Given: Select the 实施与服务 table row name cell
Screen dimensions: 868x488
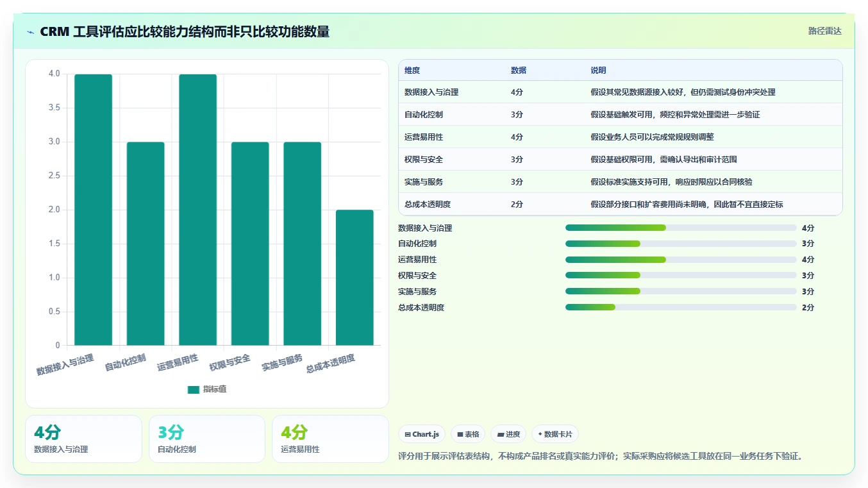Looking at the screenshot, I should click(x=424, y=182).
